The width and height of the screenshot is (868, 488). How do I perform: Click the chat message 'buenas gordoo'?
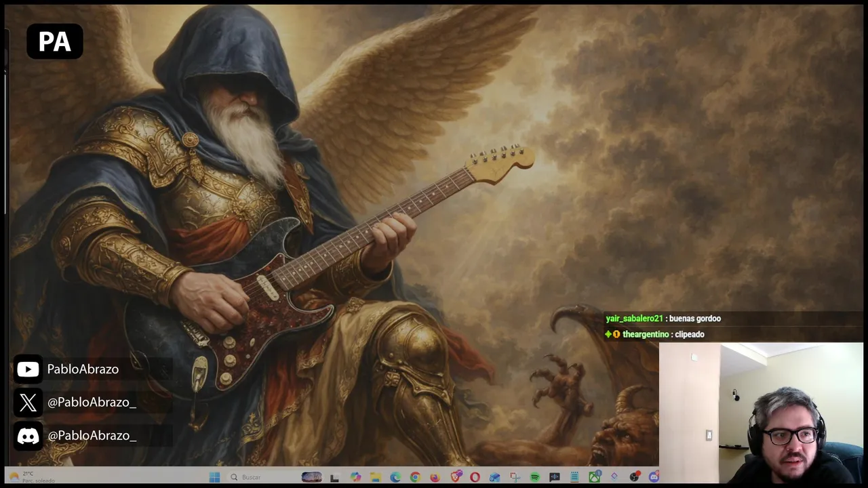694,319
